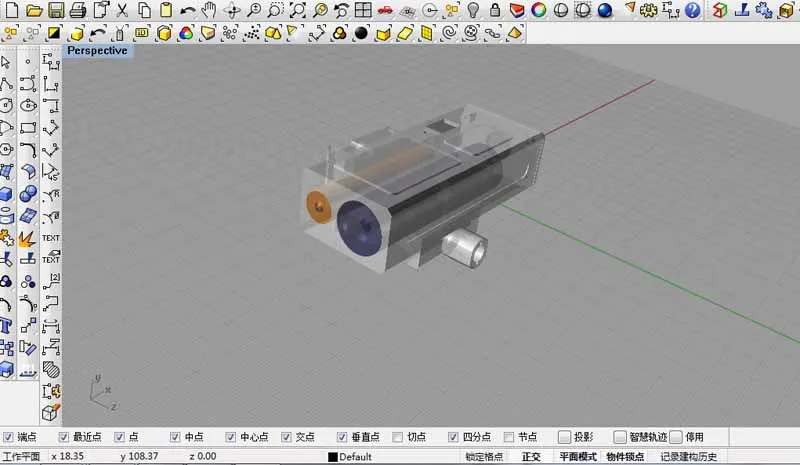Enable the 智慧轨迹 checkbox
Viewport: 800px width, 465px height.
click(x=620, y=437)
